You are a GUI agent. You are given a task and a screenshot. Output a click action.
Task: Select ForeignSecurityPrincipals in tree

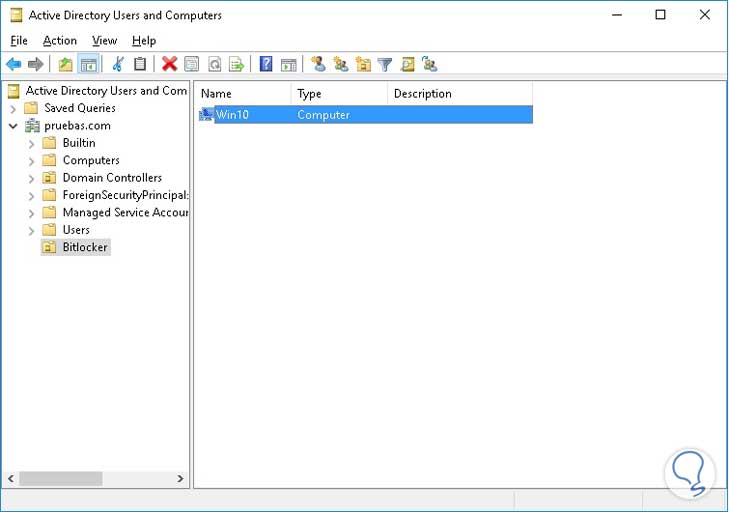(125, 195)
